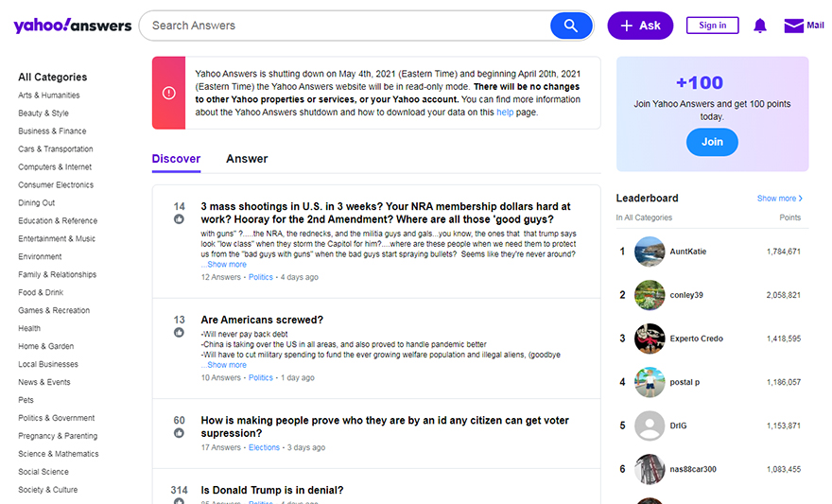This screenshot has height=504, width=832.
Task: Open postal p's avatar picture
Action: pos(650,382)
